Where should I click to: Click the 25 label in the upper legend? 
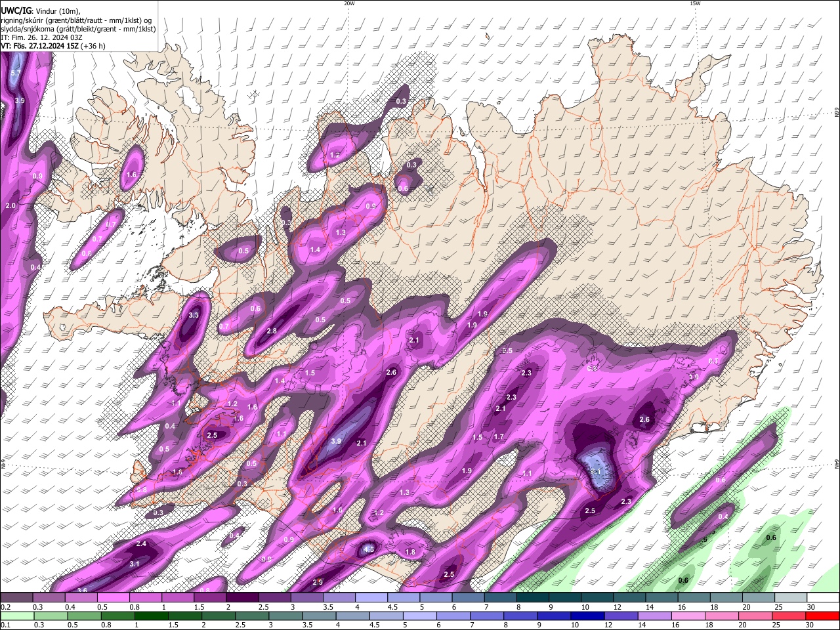[x=778, y=607]
